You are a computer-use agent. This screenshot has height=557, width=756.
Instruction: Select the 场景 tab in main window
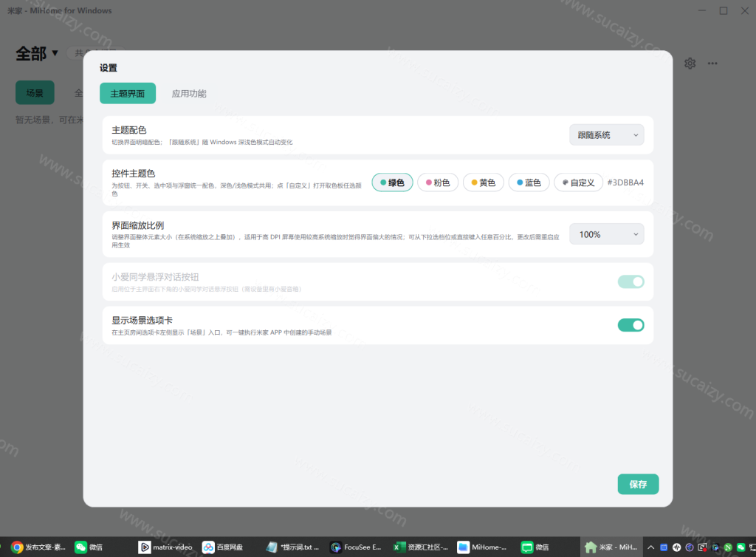point(35,92)
